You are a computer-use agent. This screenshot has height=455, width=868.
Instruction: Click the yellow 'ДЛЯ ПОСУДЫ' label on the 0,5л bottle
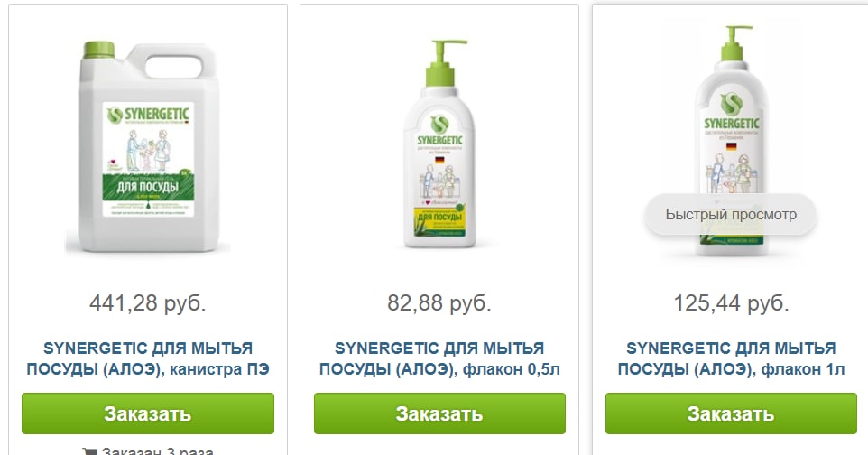pyautogui.click(x=439, y=217)
